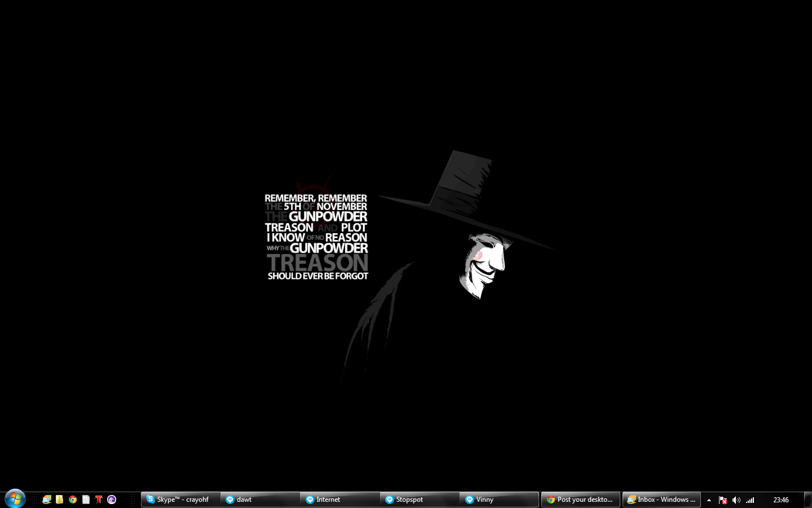The height and width of the screenshot is (508, 812).
Task: Open the Vinny Skype conversation
Action: (499, 500)
